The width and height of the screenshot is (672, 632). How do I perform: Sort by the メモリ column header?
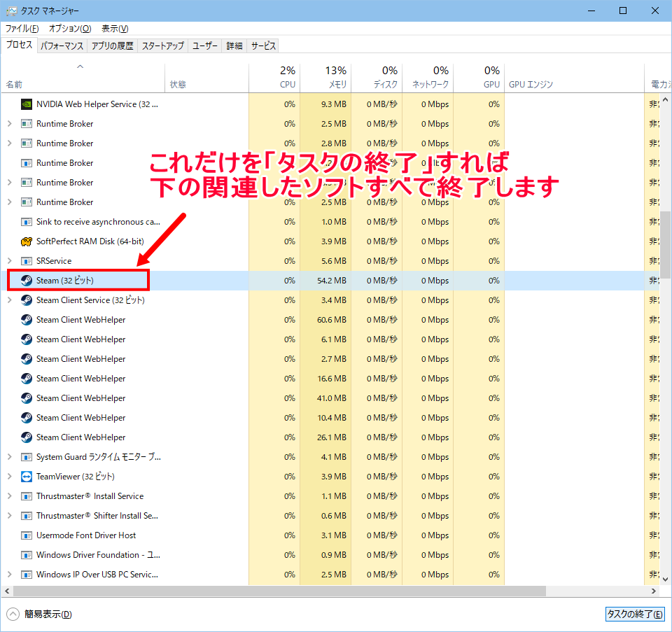click(325, 78)
